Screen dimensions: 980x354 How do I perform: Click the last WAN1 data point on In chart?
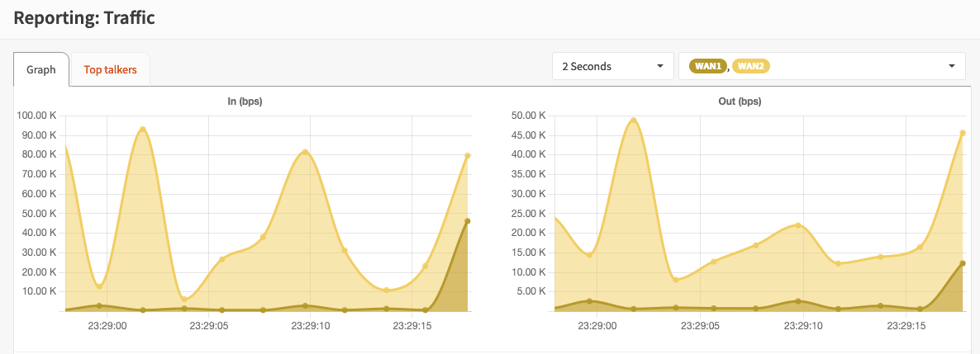click(x=468, y=221)
